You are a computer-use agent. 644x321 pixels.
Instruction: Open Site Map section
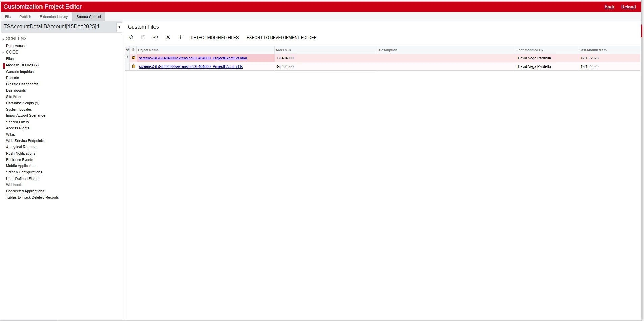click(x=13, y=97)
